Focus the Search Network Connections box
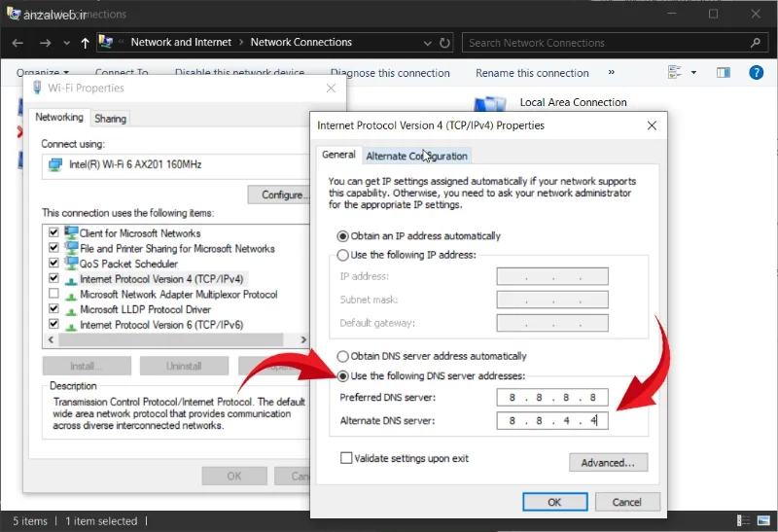The image size is (778, 532). coord(616,43)
